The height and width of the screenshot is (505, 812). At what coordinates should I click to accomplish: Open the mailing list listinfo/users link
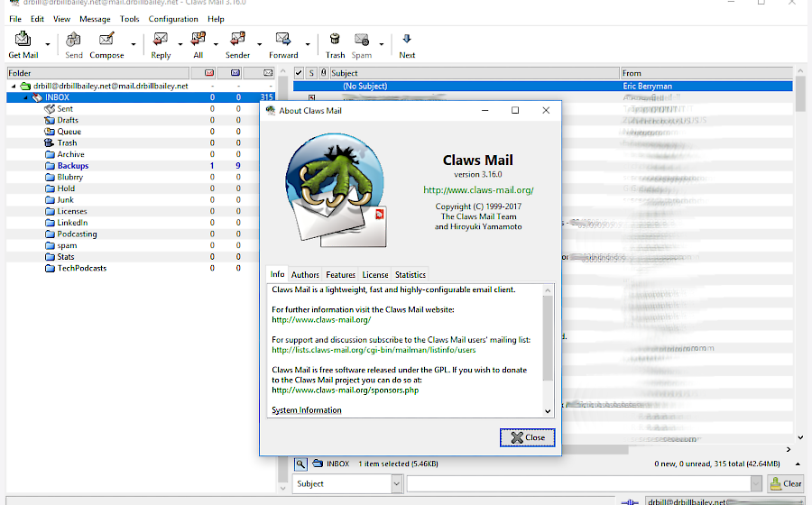pyautogui.click(x=374, y=350)
